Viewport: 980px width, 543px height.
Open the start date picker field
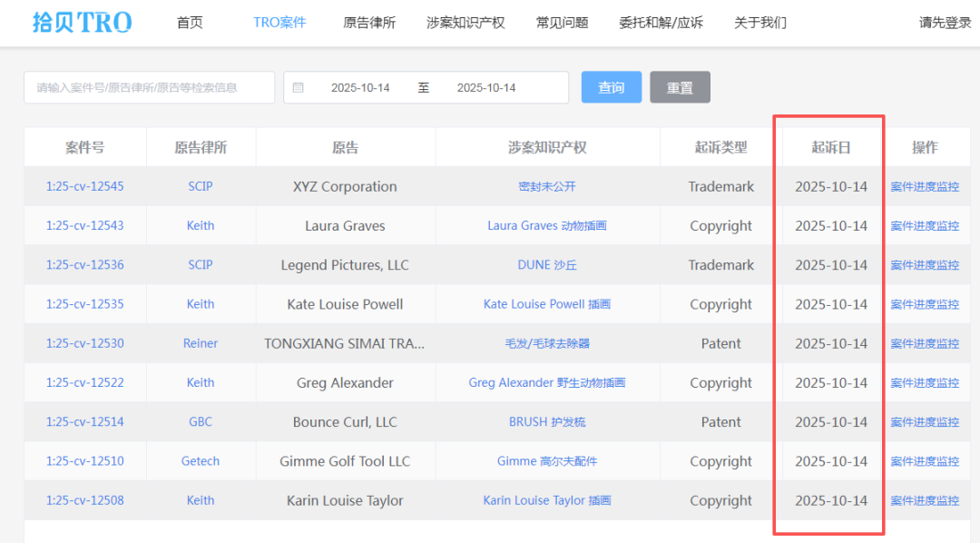[x=360, y=88]
